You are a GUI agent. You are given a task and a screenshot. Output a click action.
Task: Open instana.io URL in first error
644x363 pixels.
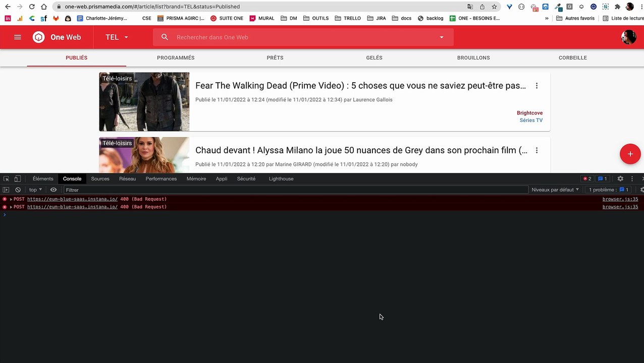pyautogui.click(x=72, y=199)
